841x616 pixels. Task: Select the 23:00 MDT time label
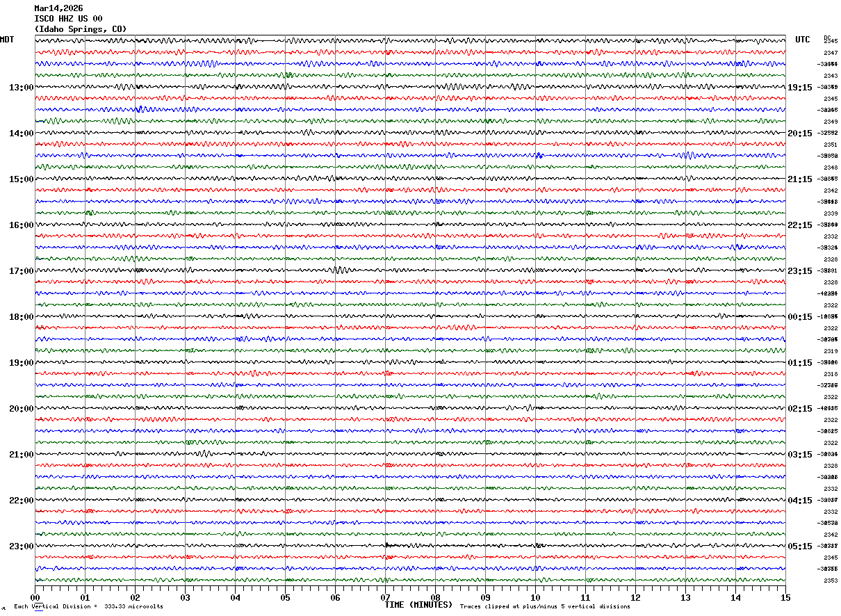point(21,546)
